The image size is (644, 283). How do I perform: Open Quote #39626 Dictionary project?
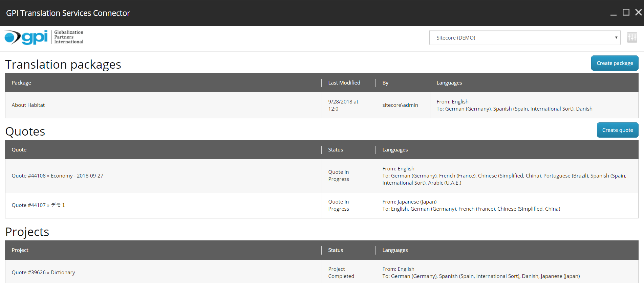(x=43, y=273)
